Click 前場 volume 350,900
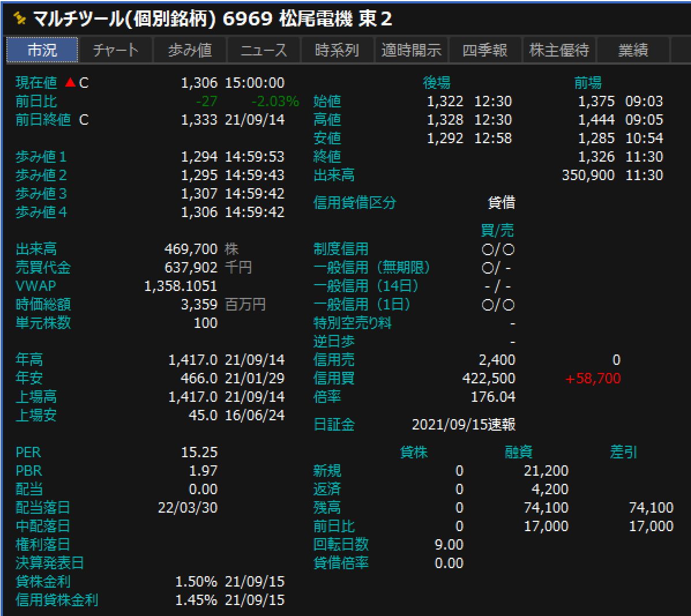 coord(588,176)
